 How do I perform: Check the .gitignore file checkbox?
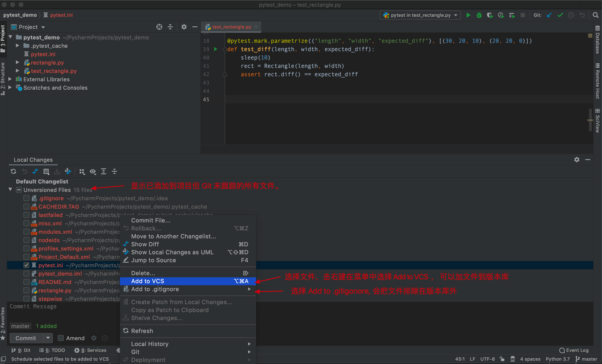(26, 198)
